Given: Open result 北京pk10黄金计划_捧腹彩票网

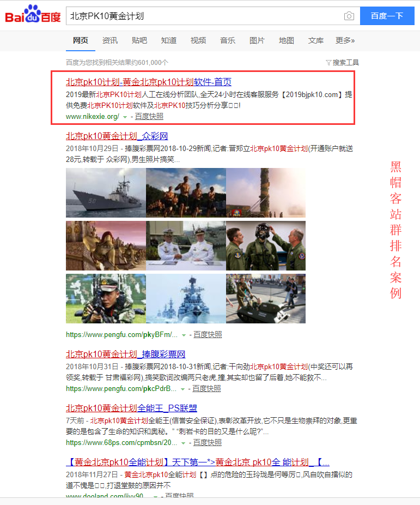Looking at the screenshot, I should (126, 354).
